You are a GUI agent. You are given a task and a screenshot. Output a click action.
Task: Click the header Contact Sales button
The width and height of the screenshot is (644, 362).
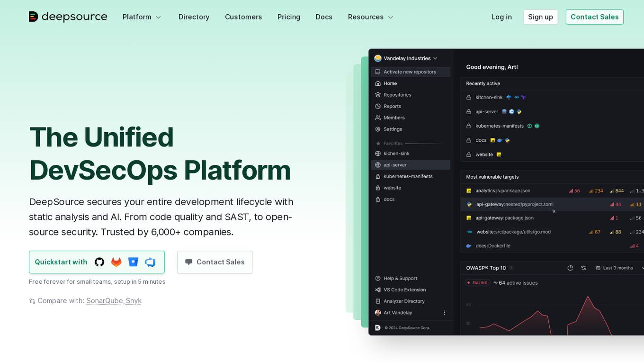point(594,17)
